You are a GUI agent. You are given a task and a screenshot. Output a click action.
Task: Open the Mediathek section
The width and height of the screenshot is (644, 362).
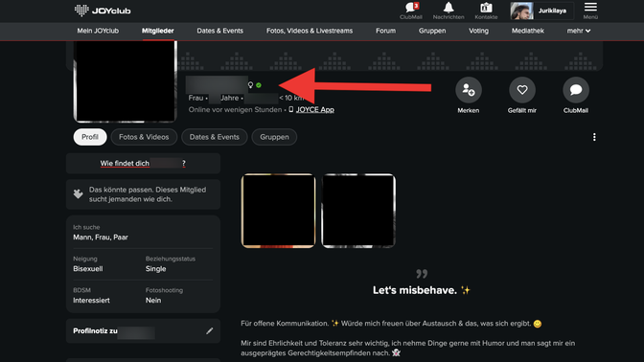coord(528,31)
